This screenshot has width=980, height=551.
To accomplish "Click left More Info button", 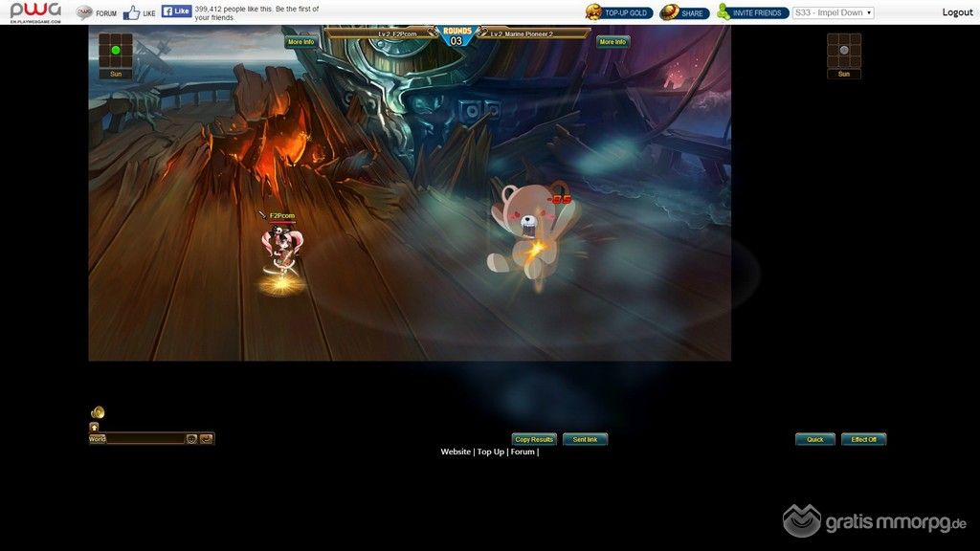I will [301, 42].
